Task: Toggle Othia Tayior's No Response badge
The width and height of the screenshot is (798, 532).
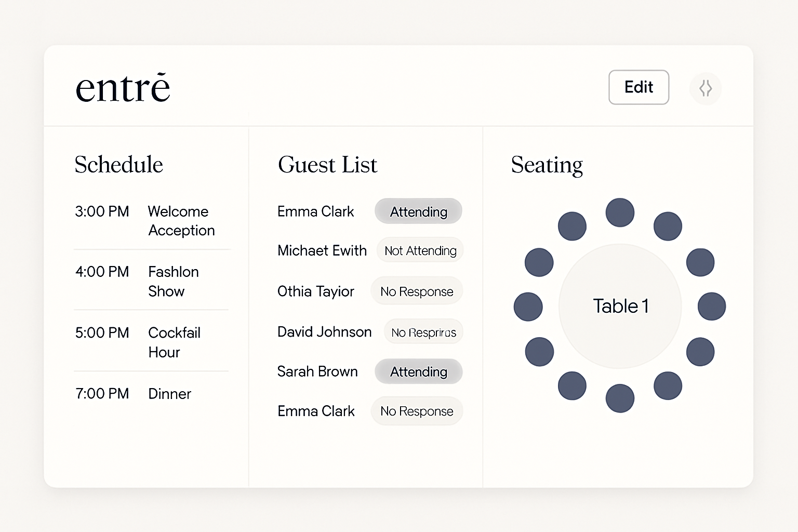Action: click(x=417, y=291)
